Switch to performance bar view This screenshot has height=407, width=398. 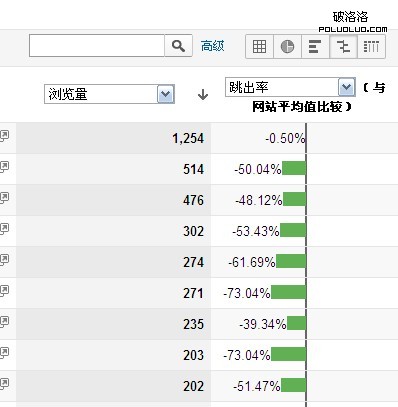coord(315,46)
